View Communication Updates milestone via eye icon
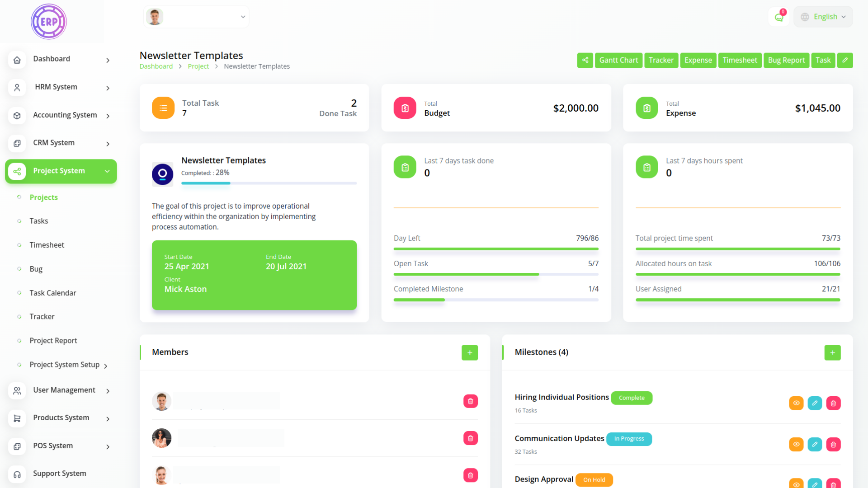 click(796, 445)
